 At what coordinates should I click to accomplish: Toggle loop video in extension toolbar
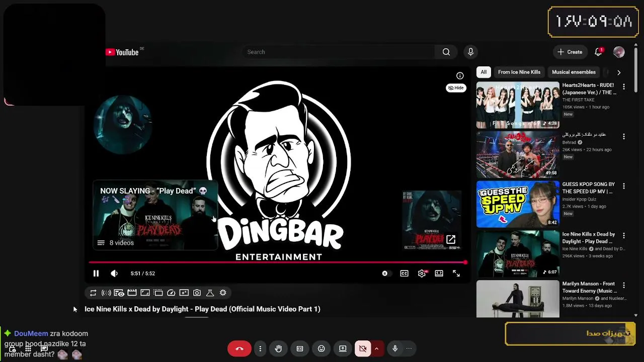[x=93, y=293]
